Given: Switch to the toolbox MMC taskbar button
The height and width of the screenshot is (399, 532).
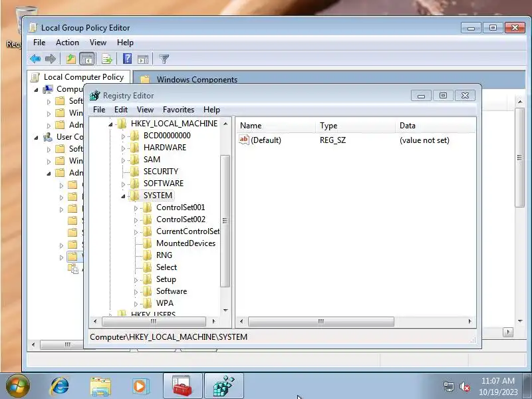Looking at the screenshot, I should [182, 386].
